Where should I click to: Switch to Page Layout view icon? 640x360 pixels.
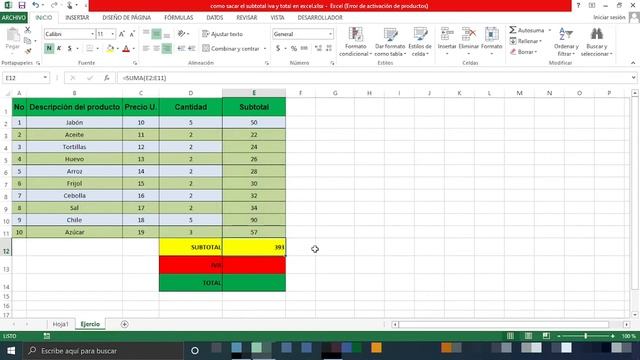[x=528, y=336]
